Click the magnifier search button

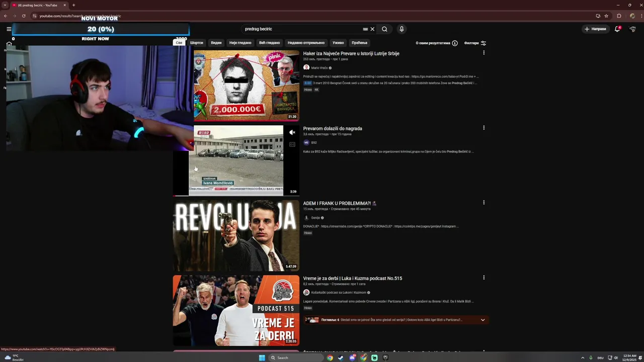point(384,29)
